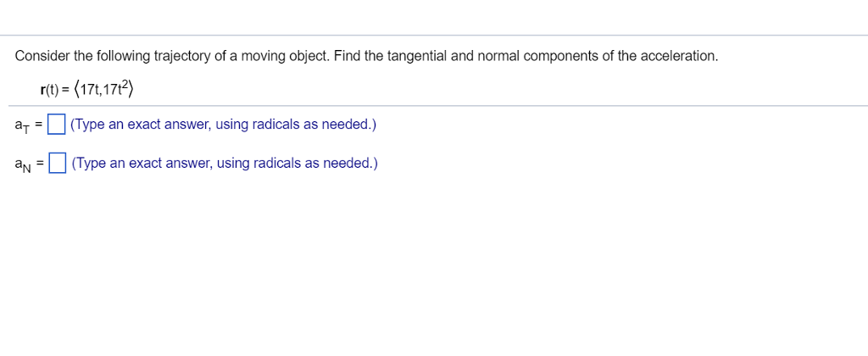Click the equals sign after a_N
The width and height of the screenshot is (868, 356).
point(39,163)
